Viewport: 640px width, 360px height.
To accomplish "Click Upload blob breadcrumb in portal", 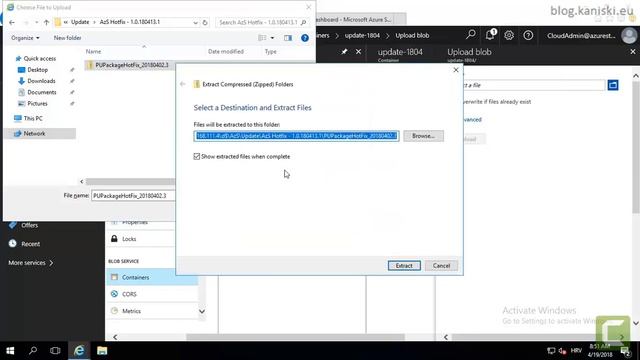I will tap(412, 36).
